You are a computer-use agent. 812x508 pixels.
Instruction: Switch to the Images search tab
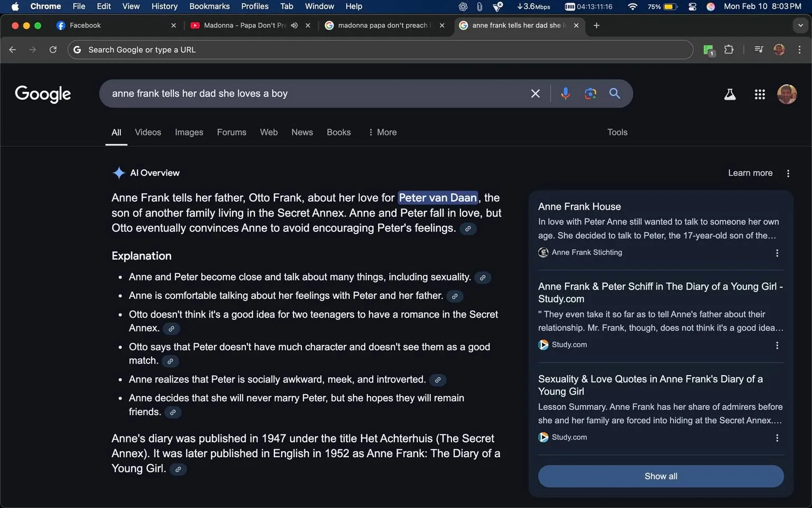coord(189,132)
